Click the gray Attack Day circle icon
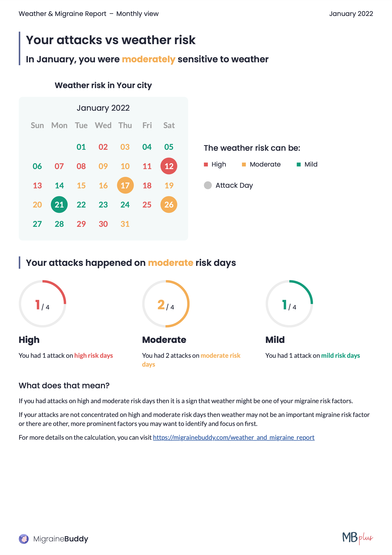The width and height of the screenshot is (392, 555). tap(208, 185)
